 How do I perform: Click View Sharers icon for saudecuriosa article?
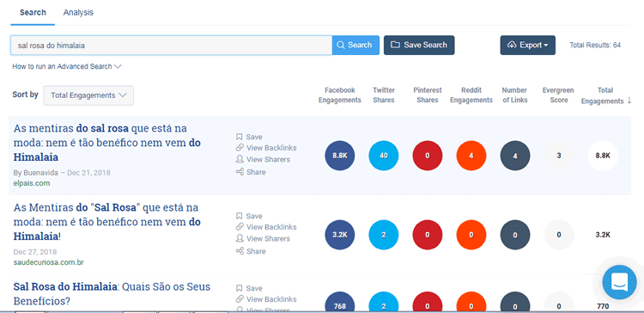pos(240,238)
